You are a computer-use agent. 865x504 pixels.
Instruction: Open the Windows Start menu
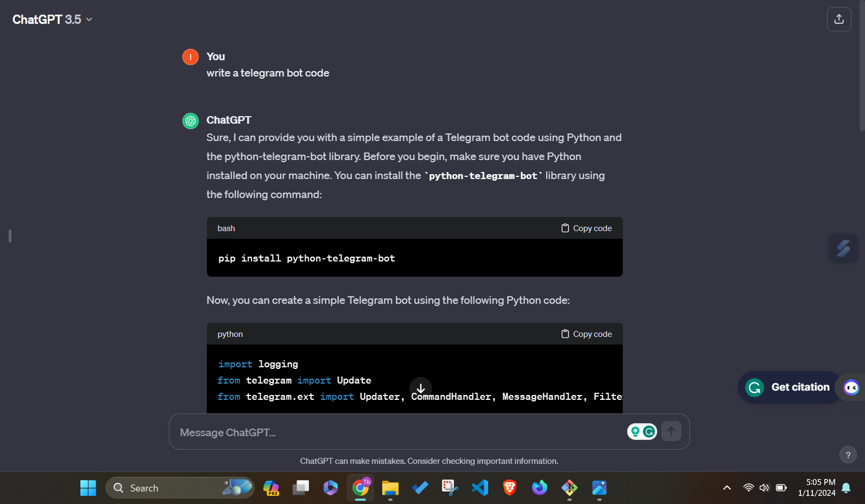tap(88, 488)
